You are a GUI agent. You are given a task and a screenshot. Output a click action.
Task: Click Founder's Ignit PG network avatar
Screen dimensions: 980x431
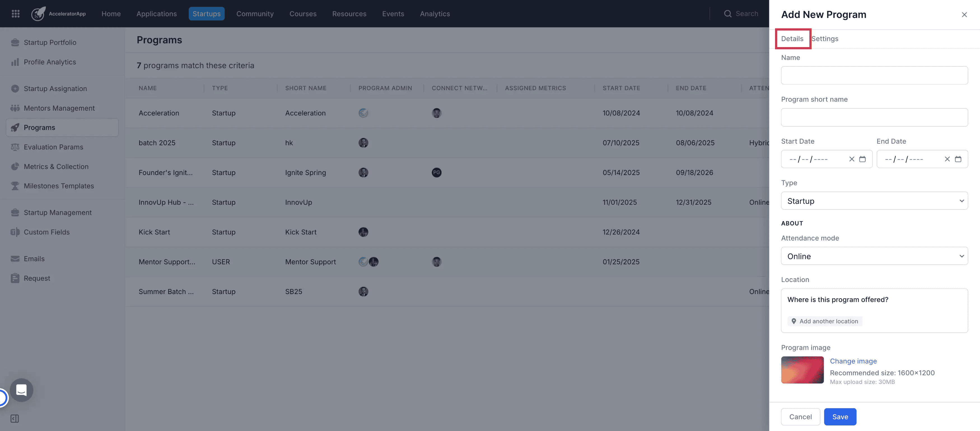click(436, 172)
